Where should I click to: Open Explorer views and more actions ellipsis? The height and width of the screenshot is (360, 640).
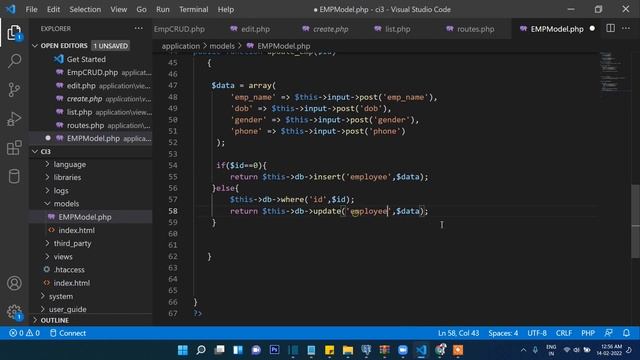pos(139,29)
